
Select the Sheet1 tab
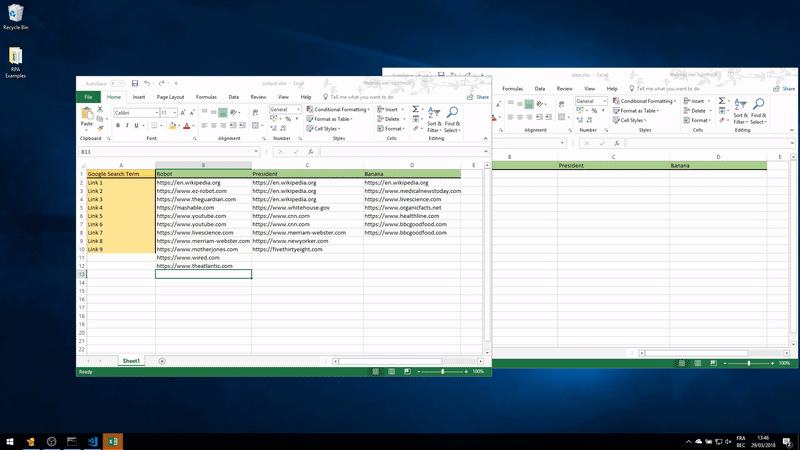[131, 361]
